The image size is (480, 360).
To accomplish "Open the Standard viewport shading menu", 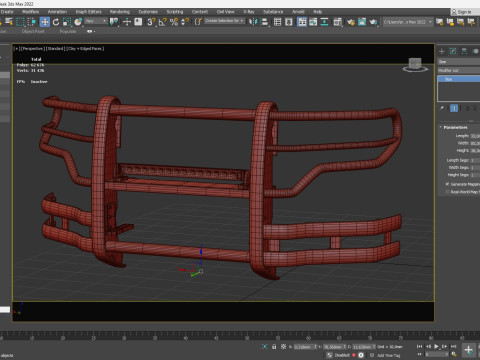I will click(x=55, y=49).
